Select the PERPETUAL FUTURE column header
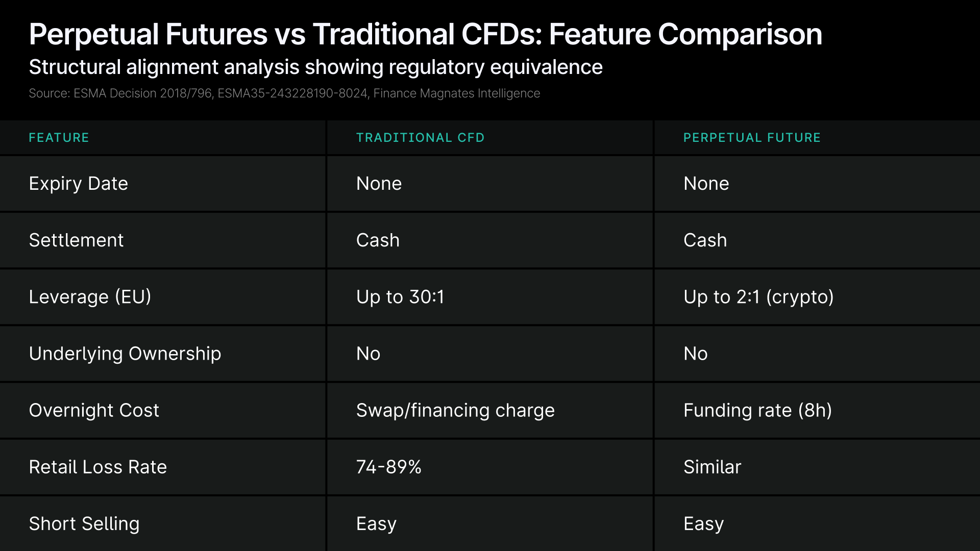This screenshot has height=551, width=980. pyautogui.click(x=752, y=138)
